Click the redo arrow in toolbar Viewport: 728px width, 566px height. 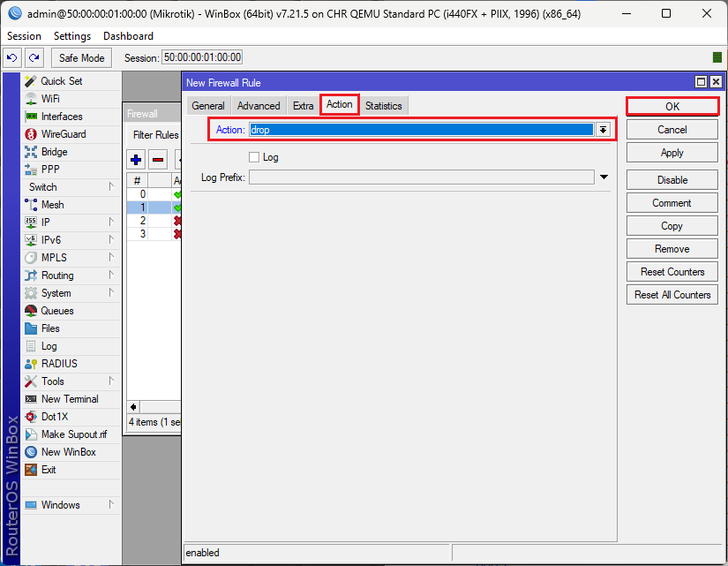click(34, 57)
